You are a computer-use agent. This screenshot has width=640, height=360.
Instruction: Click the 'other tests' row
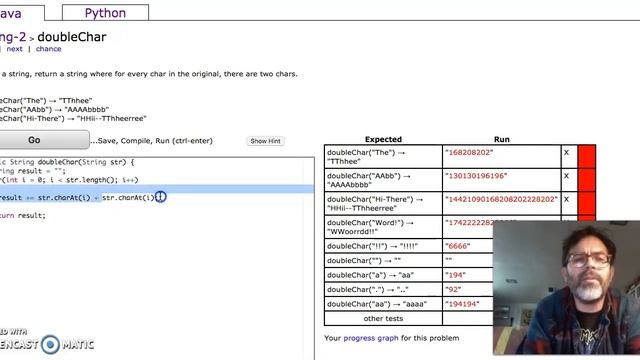(383, 318)
